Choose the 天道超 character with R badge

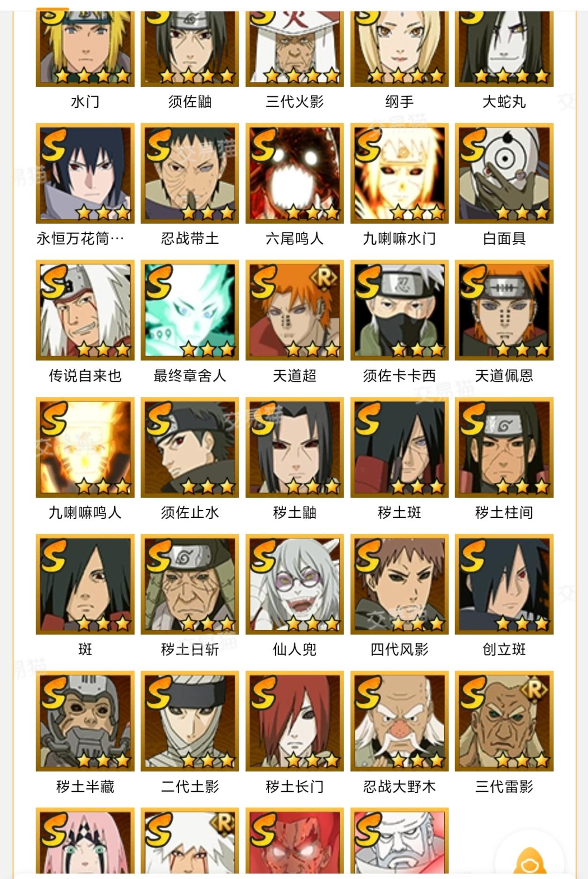[295, 310]
